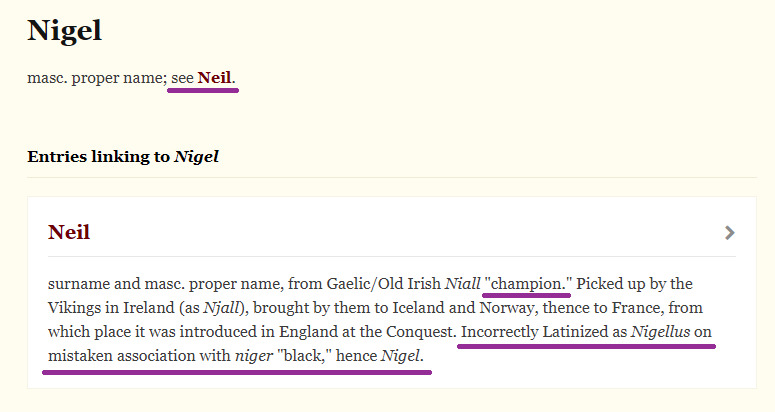Open the bold Neil link after "see"
Image resolution: width=775 pixels, height=412 pixels.
click(214, 77)
